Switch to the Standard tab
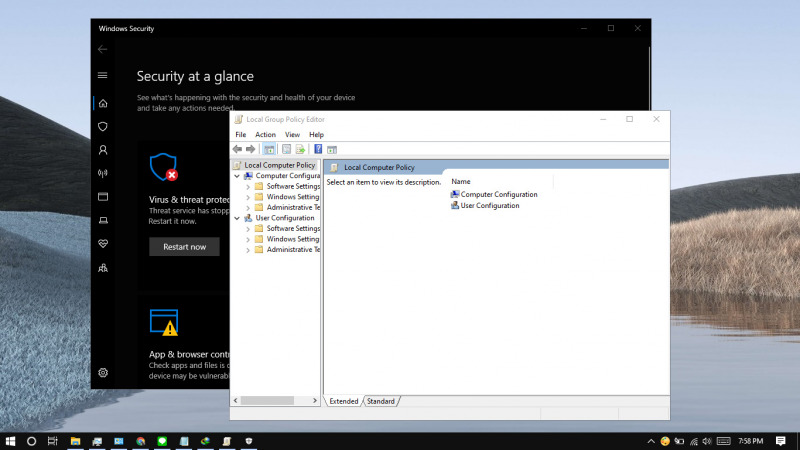Viewport: 800px width, 450px height. pyautogui.click(x=381, y=402)
